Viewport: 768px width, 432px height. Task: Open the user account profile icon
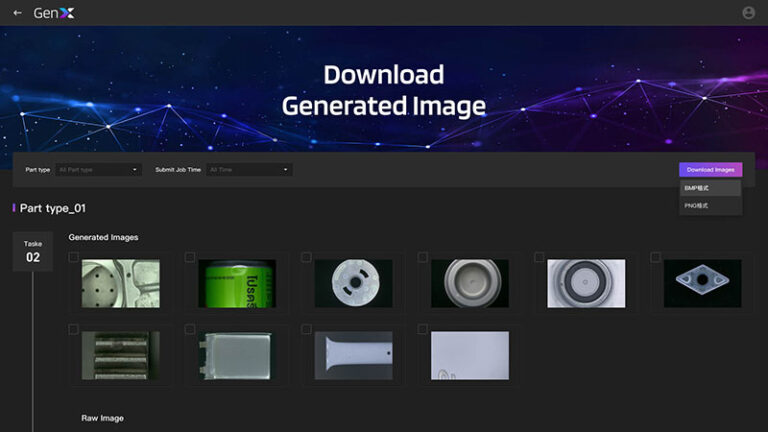(x=748, y=13)
